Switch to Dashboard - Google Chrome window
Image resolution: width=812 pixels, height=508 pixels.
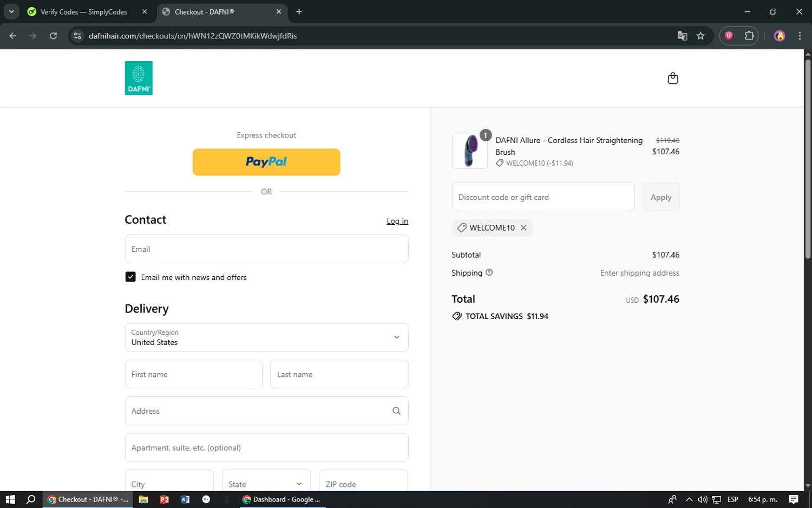[x=282, y=499]
